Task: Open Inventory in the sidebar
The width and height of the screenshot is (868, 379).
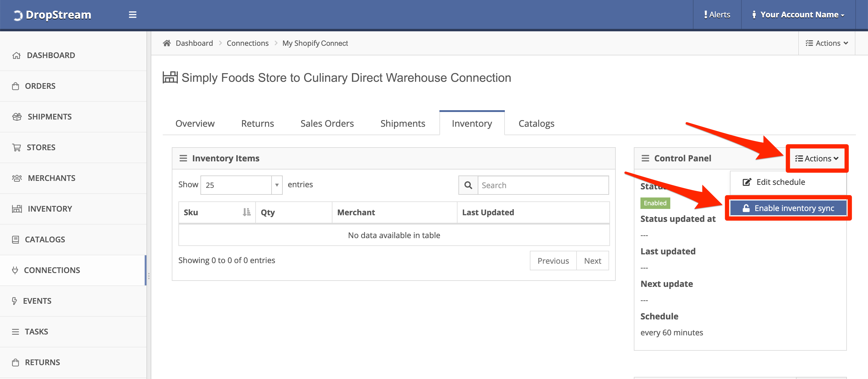Action: click(x=73, y=209)
